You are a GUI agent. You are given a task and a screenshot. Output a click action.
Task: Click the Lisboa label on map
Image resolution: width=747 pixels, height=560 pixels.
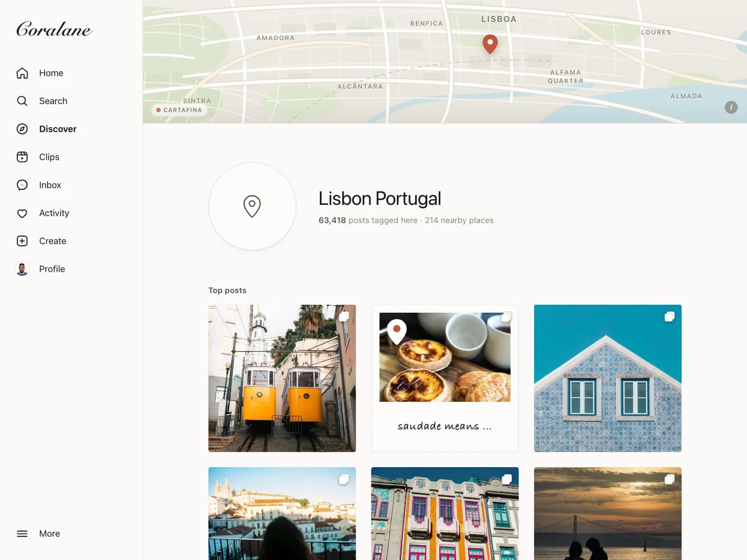point(499,19)
